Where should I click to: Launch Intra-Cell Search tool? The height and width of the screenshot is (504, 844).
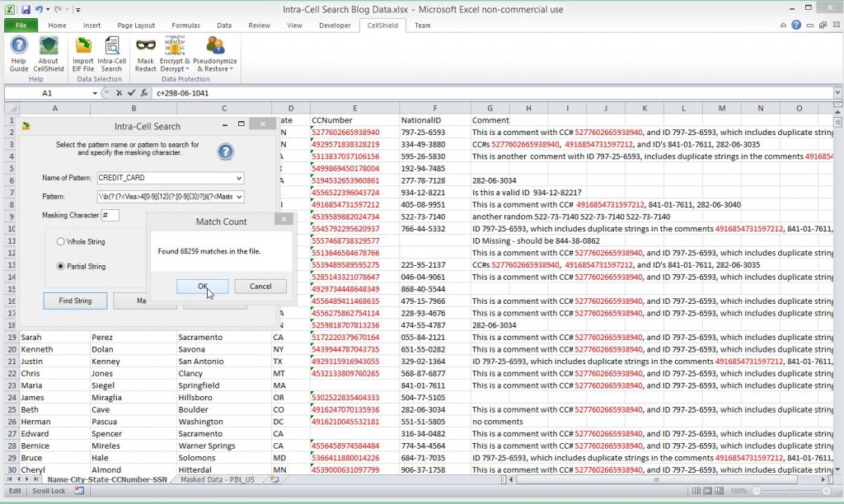[x=112, y=54]
